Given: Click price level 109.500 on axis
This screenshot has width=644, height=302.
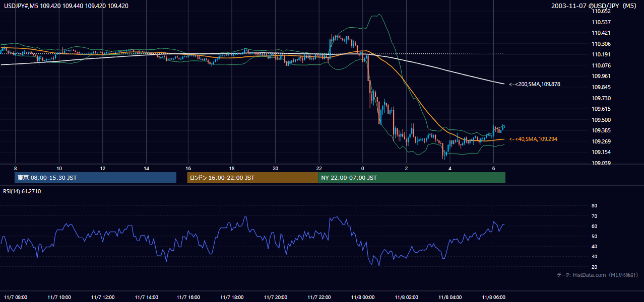Looking at the screenshot, I should pyautogui.click(x=601, y=120).
